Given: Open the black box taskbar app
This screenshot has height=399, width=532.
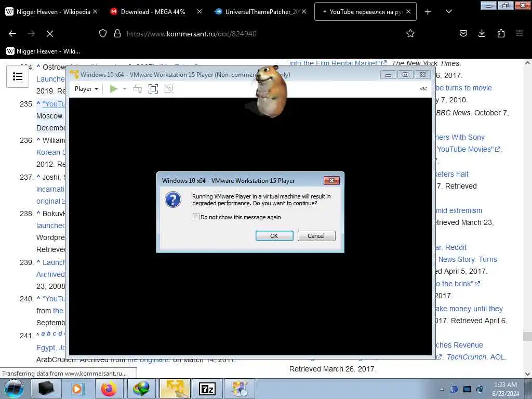Looking at the screenshot, I should (x=46, y=389).
